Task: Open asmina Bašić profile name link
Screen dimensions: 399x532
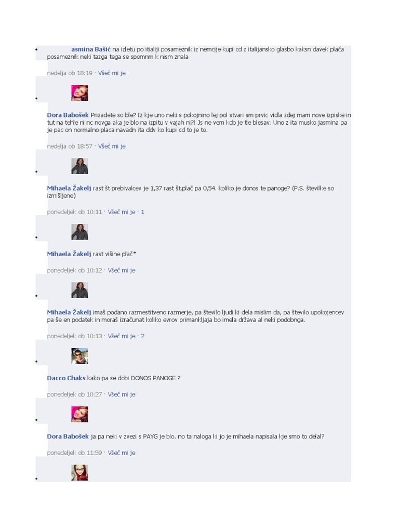Action: pyautogui.click(x=91, y=49)
